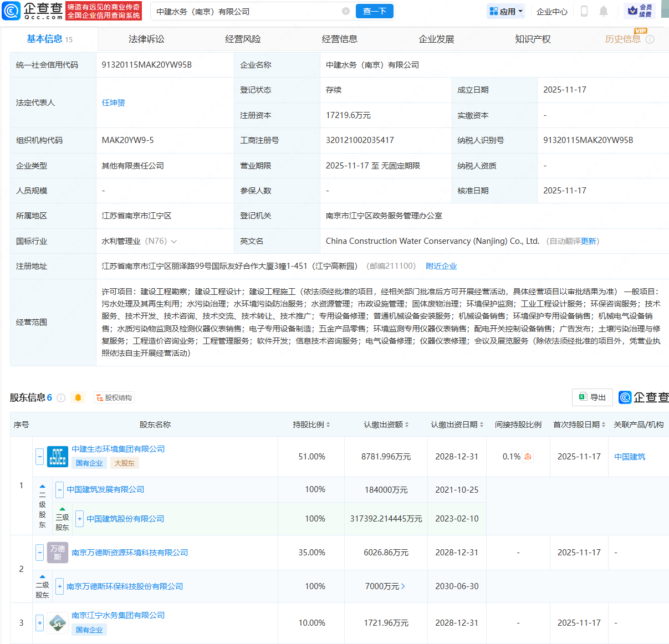
Task: Expand the 水利管理业 (N76) industry dropdown
Action: (x=174, y=241)
